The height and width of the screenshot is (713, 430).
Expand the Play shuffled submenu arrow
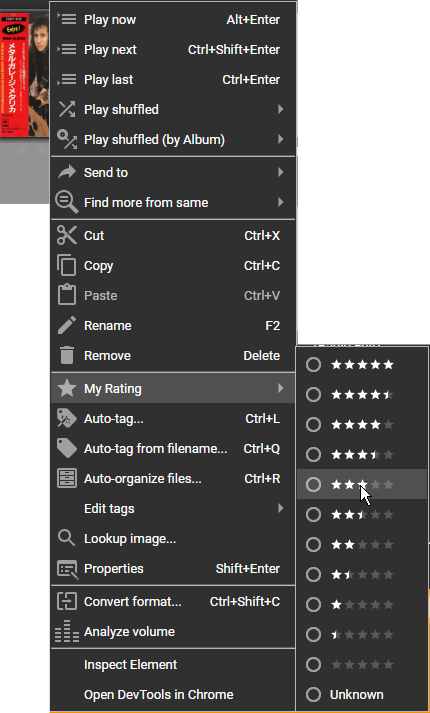(280, 110)
